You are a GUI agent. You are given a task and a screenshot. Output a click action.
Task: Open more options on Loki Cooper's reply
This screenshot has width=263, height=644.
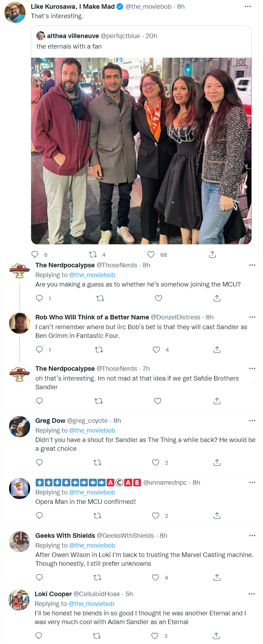[x=251, y=594]
